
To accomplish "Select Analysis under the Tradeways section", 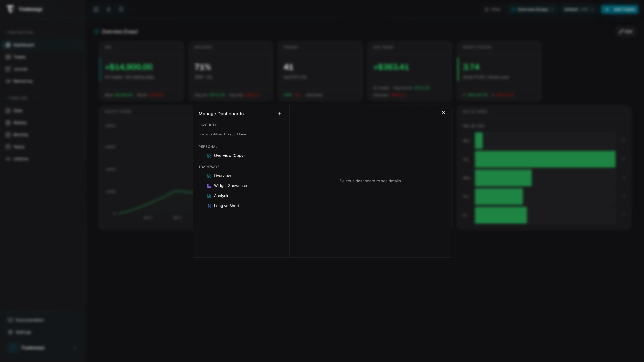I will pos(222,196).
